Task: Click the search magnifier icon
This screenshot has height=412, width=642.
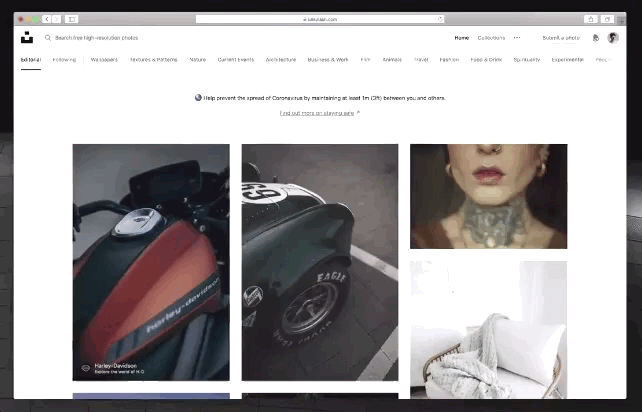Action: (48, 38)
